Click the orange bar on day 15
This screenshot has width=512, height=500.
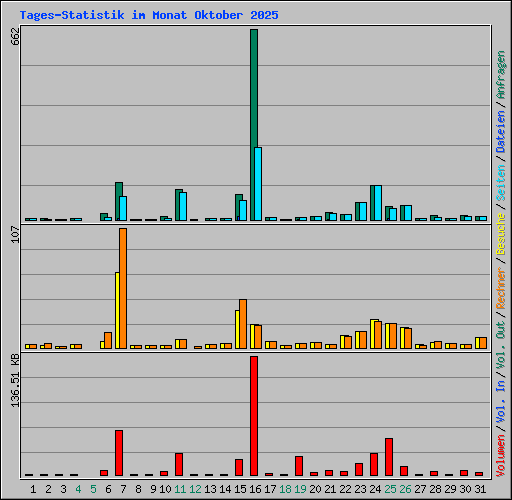(x=243, y=324)
